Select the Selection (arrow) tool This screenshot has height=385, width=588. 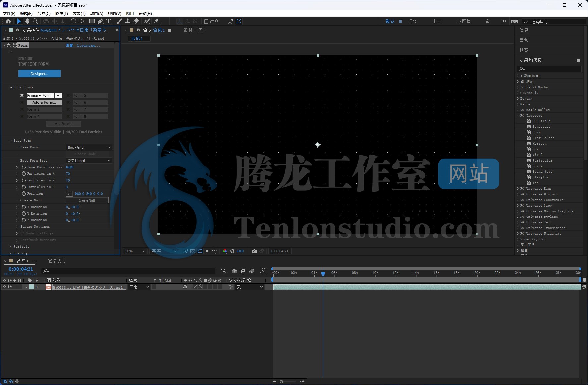point(19,21)
